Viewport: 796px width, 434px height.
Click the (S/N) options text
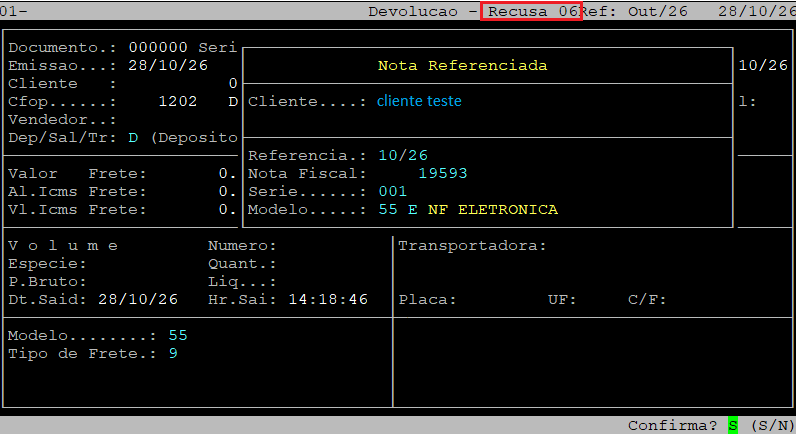click(772, 425)
